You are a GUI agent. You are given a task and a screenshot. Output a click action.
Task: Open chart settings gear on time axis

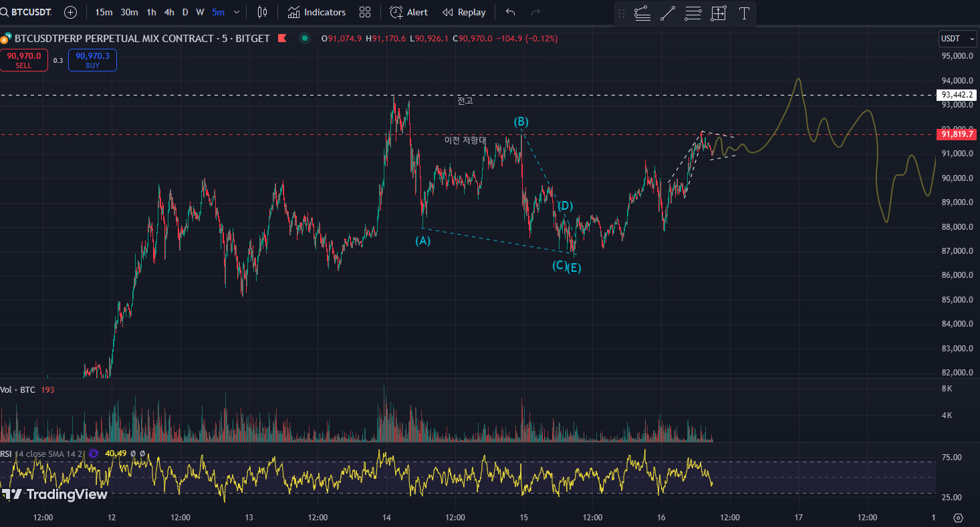point(958,518)
